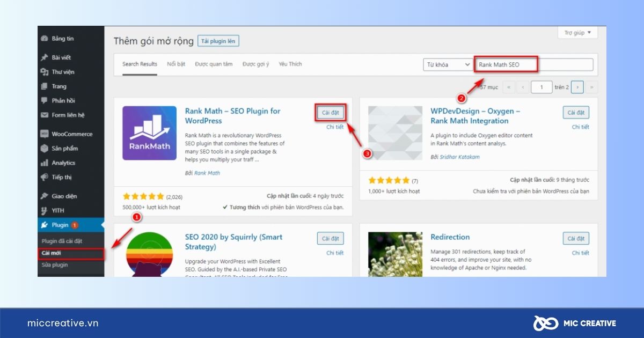Click the Tiếp thị megaphone icon

(45, 177)
